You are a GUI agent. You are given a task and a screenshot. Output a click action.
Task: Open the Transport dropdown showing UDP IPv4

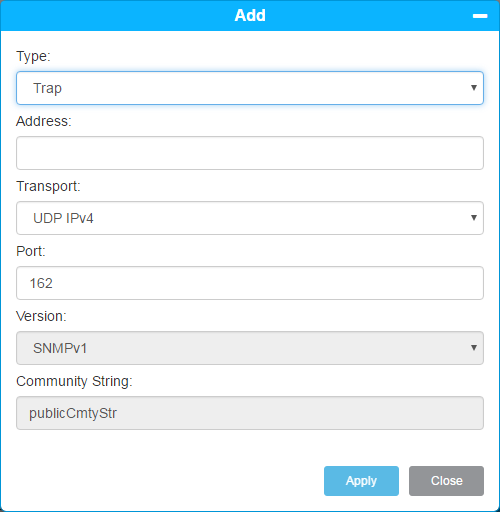250,218
